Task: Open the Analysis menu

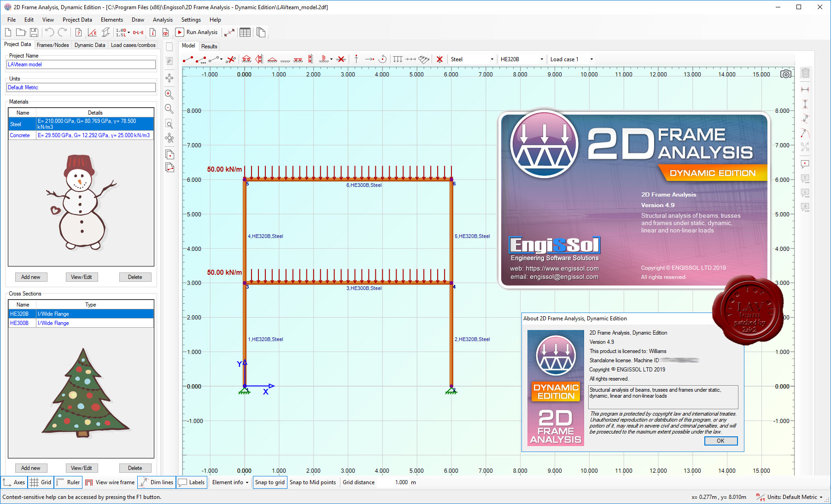Action: click(163, 20)
